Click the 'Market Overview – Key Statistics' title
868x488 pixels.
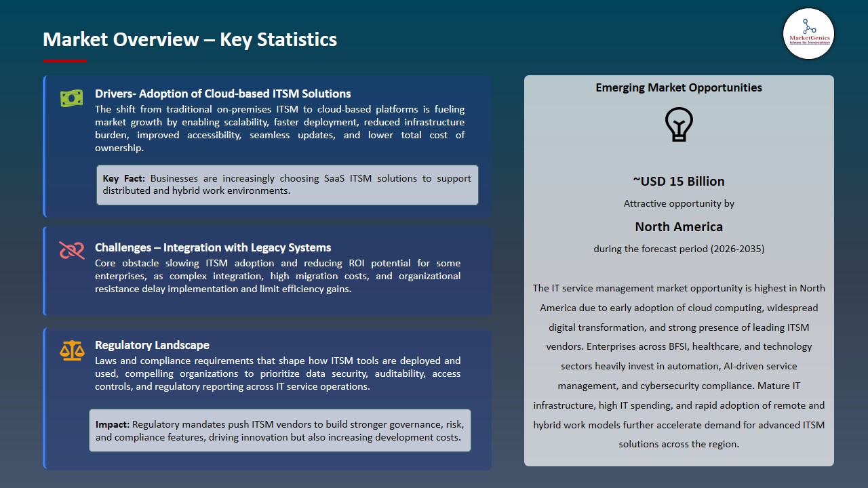(190, 39)
